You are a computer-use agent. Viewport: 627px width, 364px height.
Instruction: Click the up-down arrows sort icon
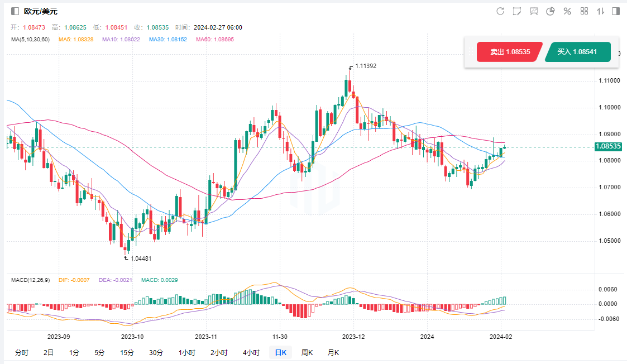click(x=601, y=11)
